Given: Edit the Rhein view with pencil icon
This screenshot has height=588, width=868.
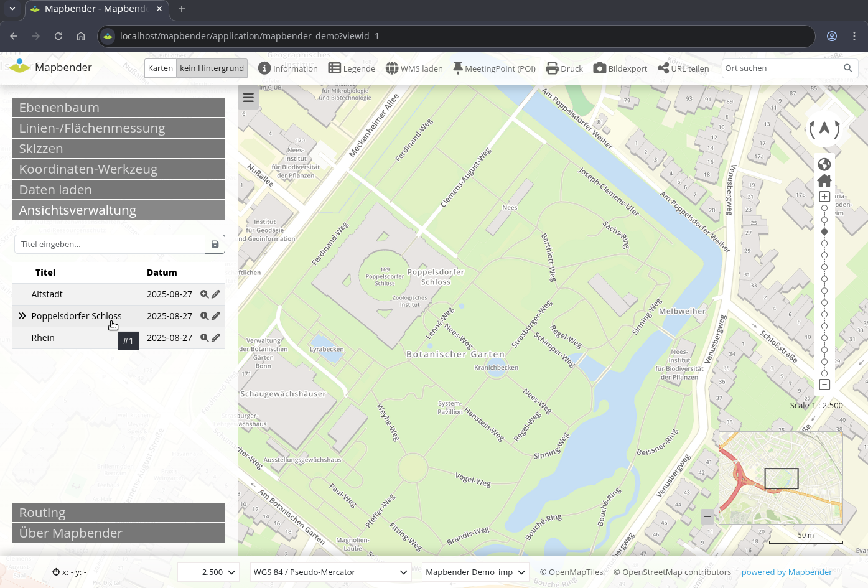Looking at the screenshot, I should 216,338.
